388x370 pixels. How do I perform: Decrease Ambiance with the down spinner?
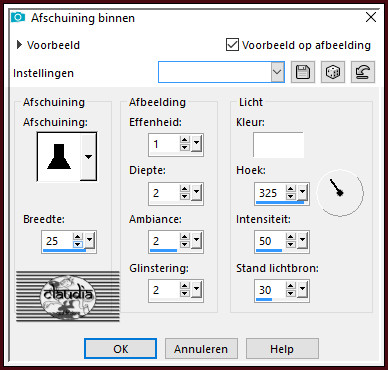coord(185,244)
